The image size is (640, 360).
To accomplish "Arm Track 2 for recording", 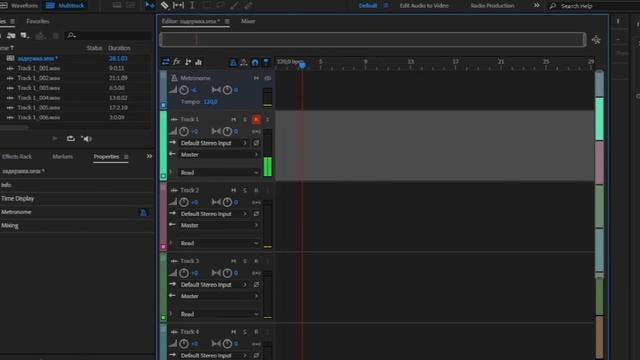I will (x=256, y=190).
